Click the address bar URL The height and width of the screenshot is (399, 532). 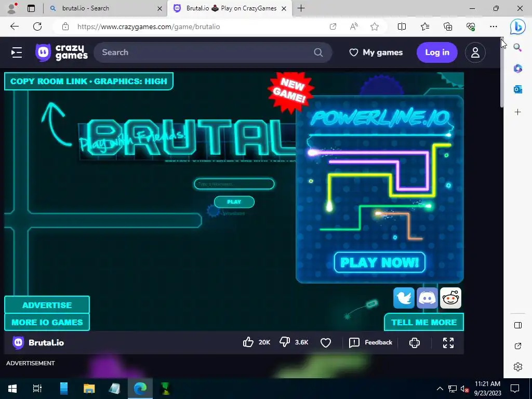point(149,26)
